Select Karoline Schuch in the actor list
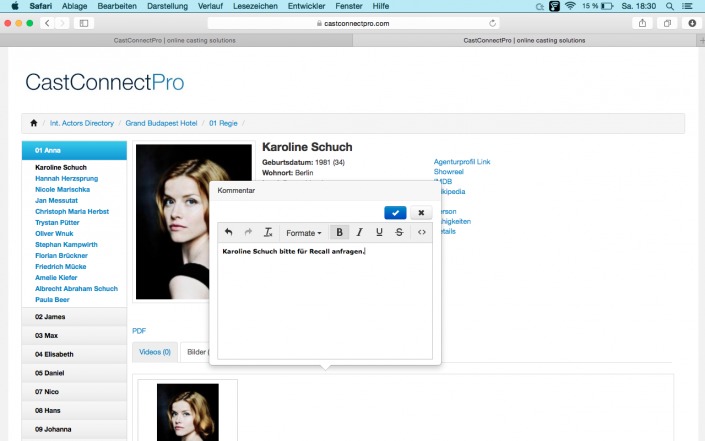This screenshot has height=441, width=705. coord(61,167)
